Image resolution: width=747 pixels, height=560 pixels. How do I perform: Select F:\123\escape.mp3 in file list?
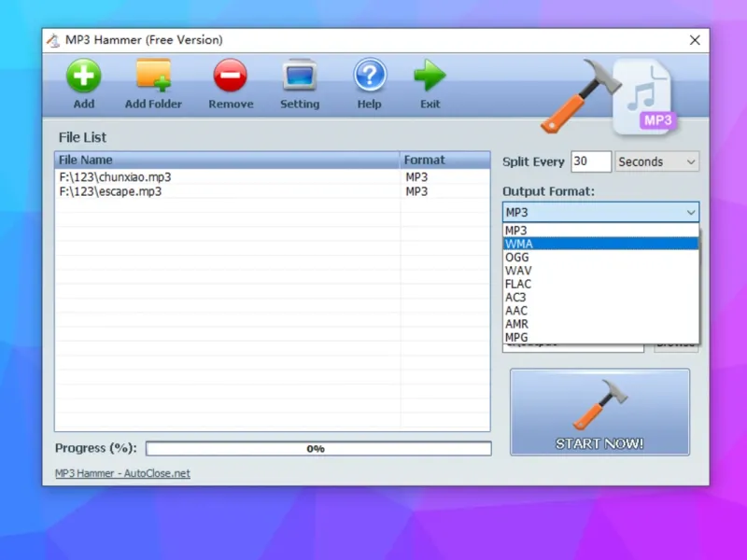110,191
